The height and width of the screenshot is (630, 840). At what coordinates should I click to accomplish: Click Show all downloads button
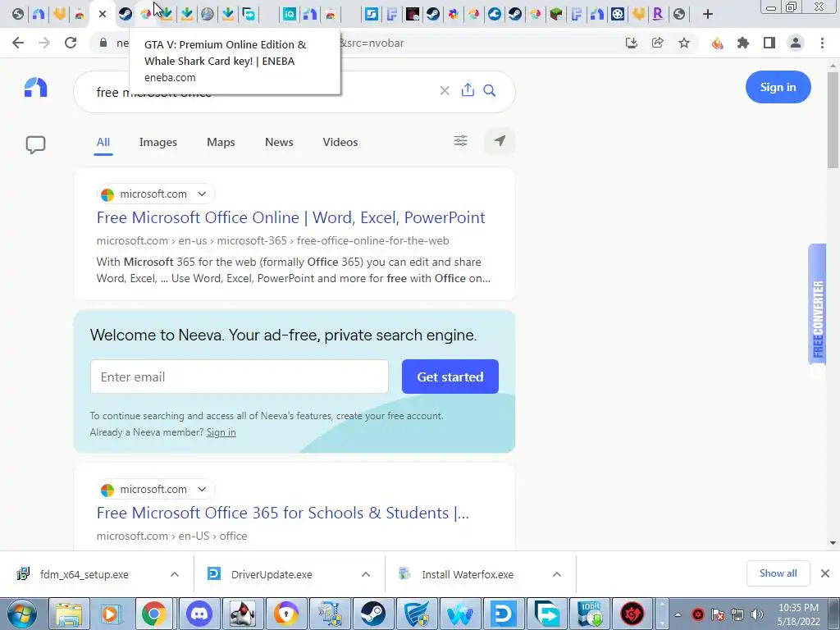coord(778,573)
